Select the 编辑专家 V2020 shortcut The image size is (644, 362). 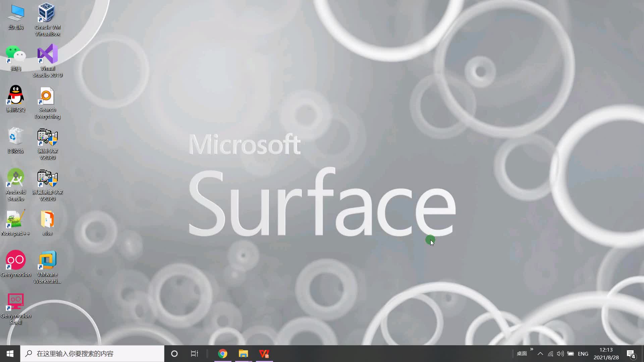pos(47,144)
